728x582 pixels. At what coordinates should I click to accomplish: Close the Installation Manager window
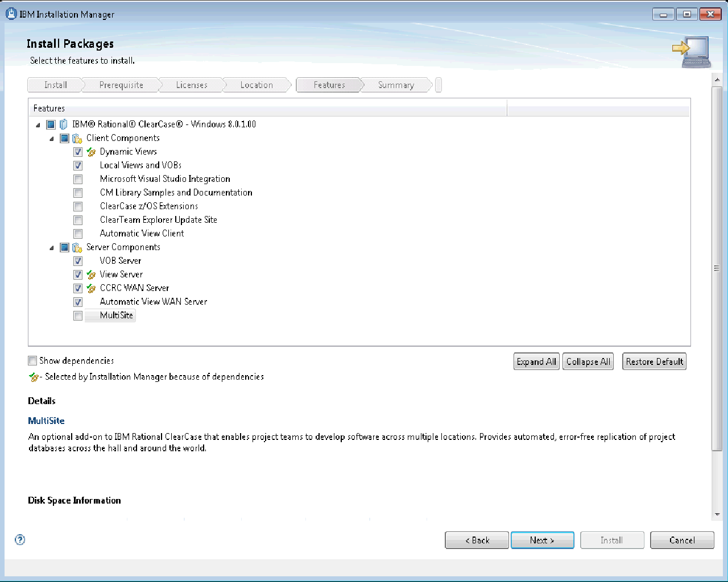(710, 14)
